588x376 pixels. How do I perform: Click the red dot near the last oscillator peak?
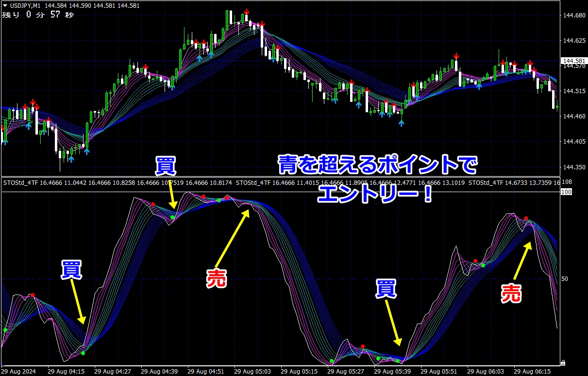click(525, 218)
